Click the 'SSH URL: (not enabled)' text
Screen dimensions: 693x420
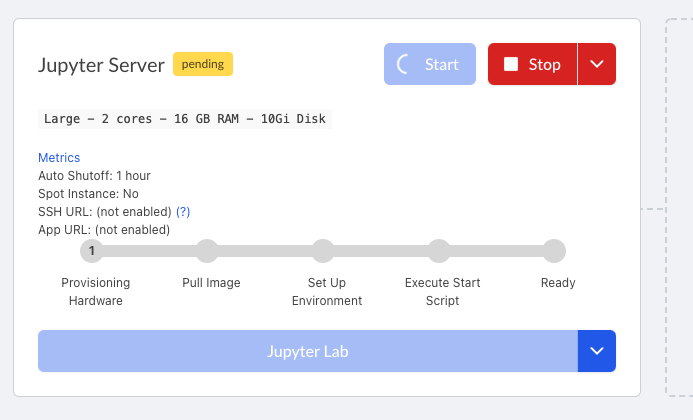[x=105, y=212]
